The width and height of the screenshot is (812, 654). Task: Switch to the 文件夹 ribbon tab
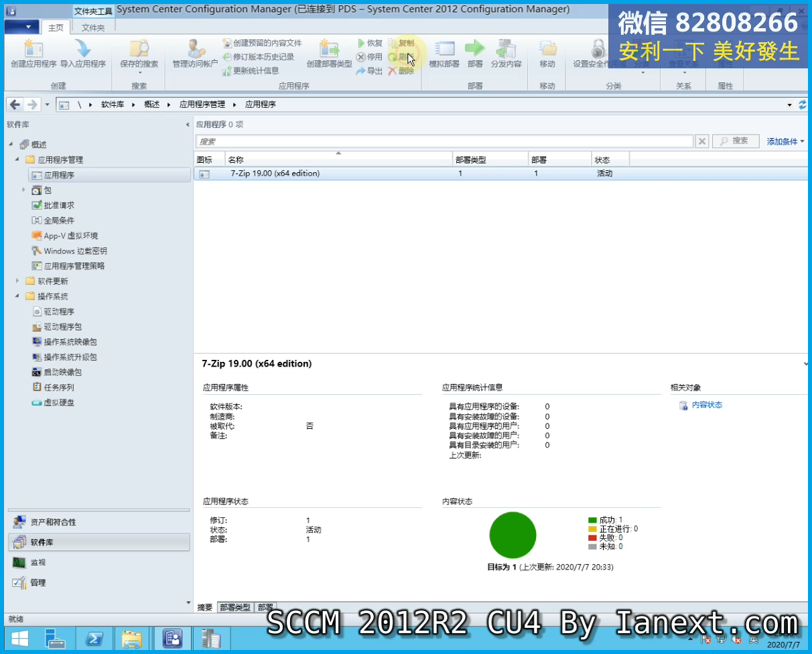pos(93,27)
